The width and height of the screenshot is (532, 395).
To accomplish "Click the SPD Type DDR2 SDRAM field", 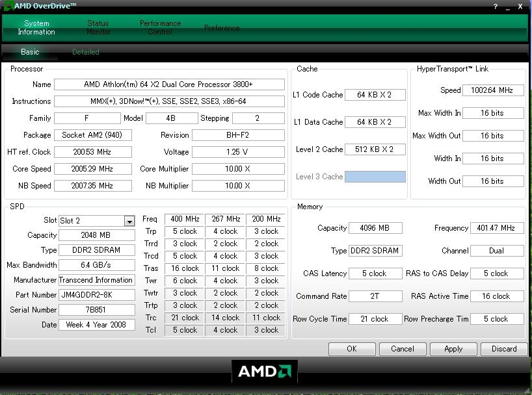I will [x=97, y=250].
